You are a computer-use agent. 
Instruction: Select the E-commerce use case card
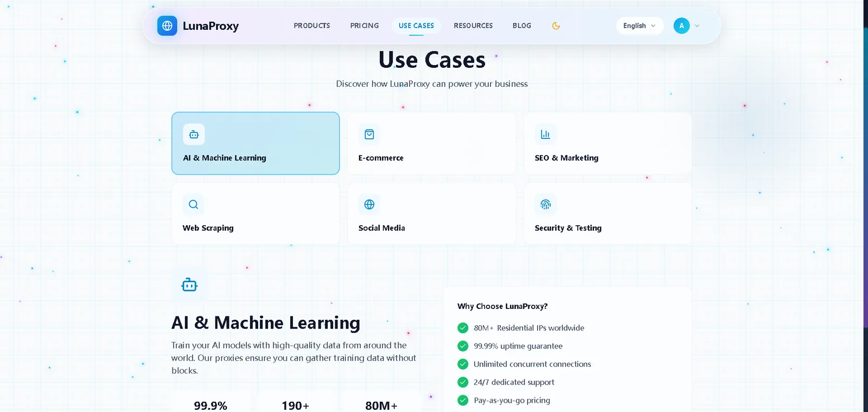[x=432, y=143]
